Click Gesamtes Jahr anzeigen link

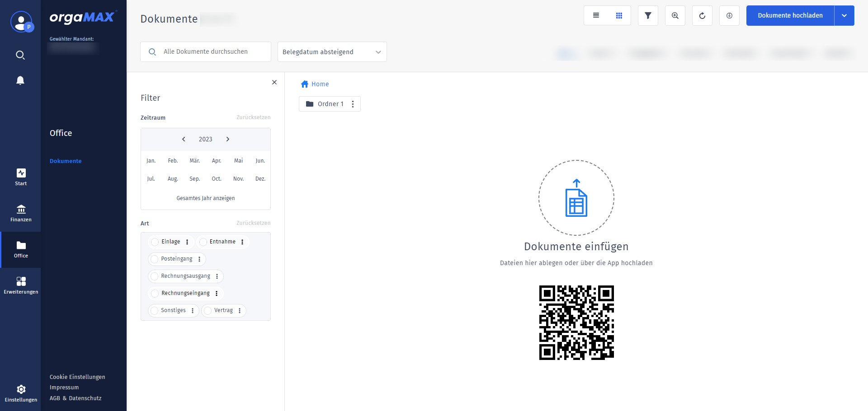pyautogui.click(x=206, y=198)
